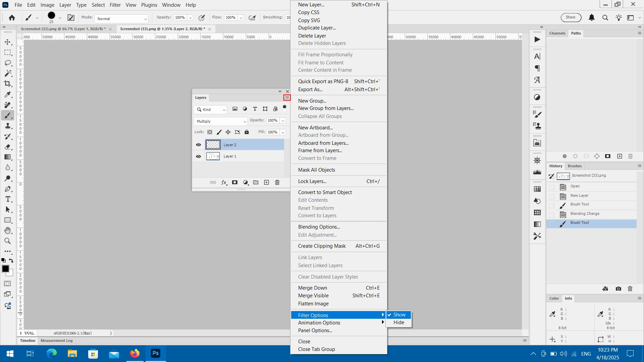This screenshot has width=644, height=362.
Task: Hide Layer 2 visibility eye
Action: [x=198, y=145]
